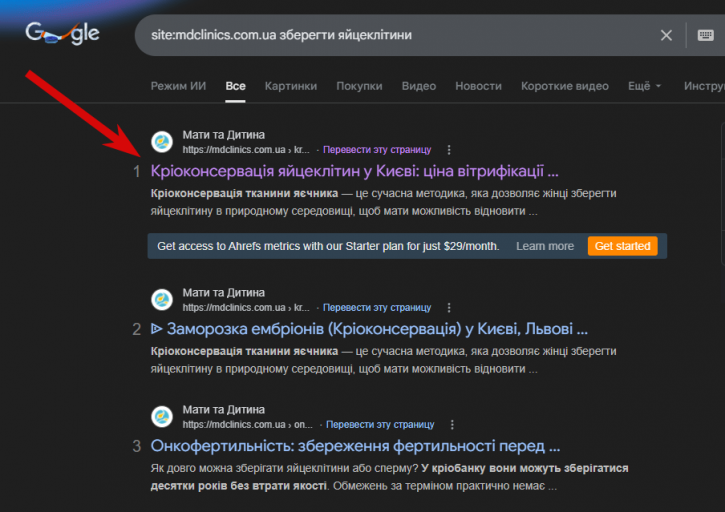This screenshot has height=512, width=725.
Task: Open the Короткие видео tab
Action: 564,86
